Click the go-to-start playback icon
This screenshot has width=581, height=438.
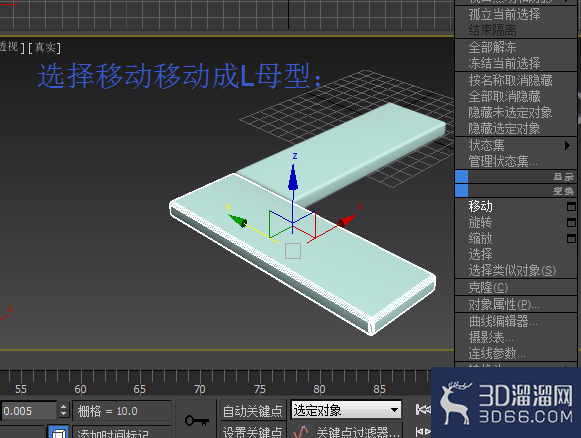pos(423,409)
